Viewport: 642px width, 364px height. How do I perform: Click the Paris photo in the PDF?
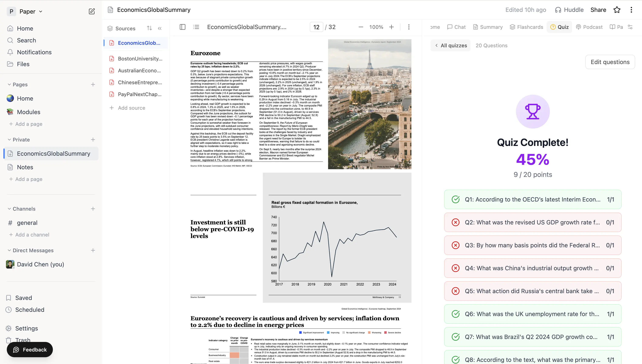[370, 104]
